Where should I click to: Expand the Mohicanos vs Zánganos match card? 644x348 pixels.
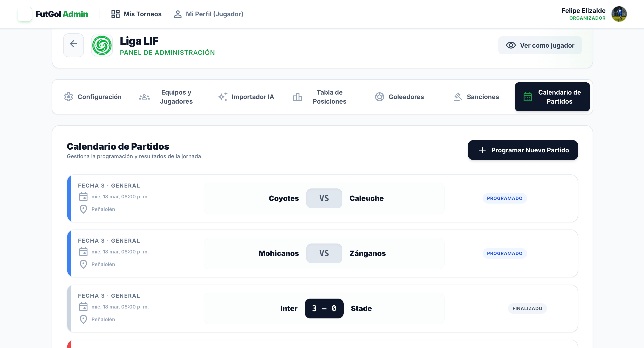tap(324, 253)
